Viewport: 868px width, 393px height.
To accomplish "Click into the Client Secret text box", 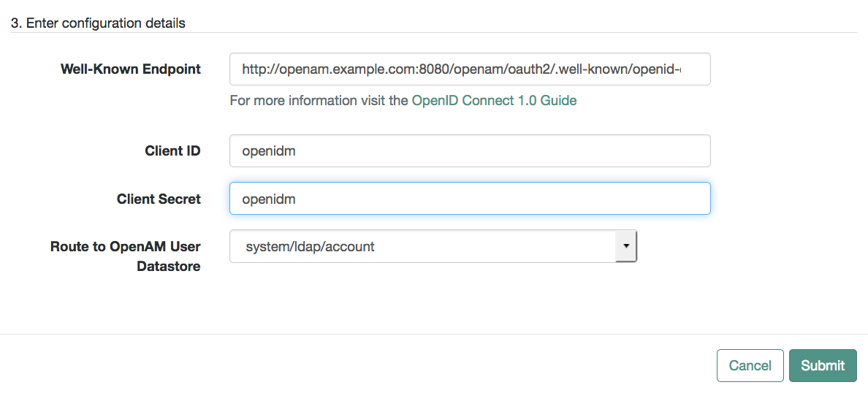I will [x=470, y=199].
